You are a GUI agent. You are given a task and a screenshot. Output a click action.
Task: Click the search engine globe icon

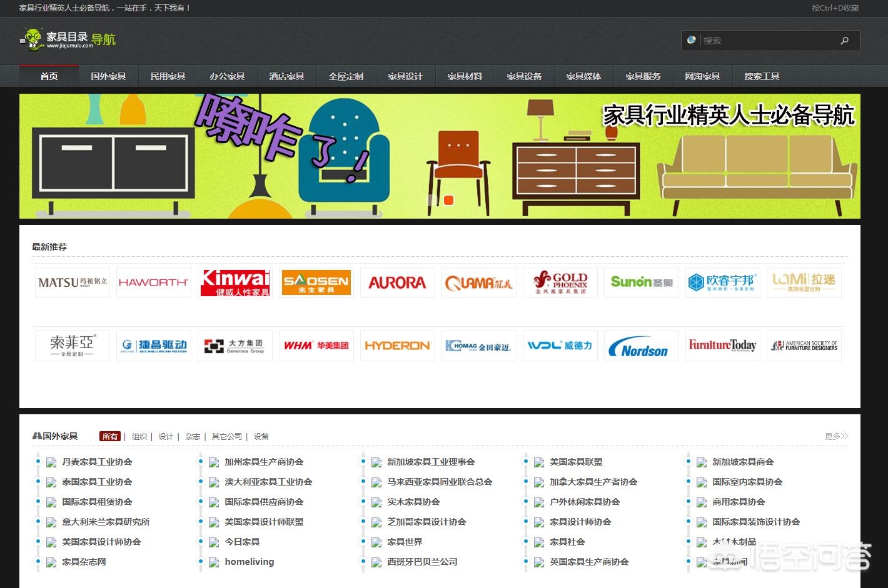(x=692, y=40)
